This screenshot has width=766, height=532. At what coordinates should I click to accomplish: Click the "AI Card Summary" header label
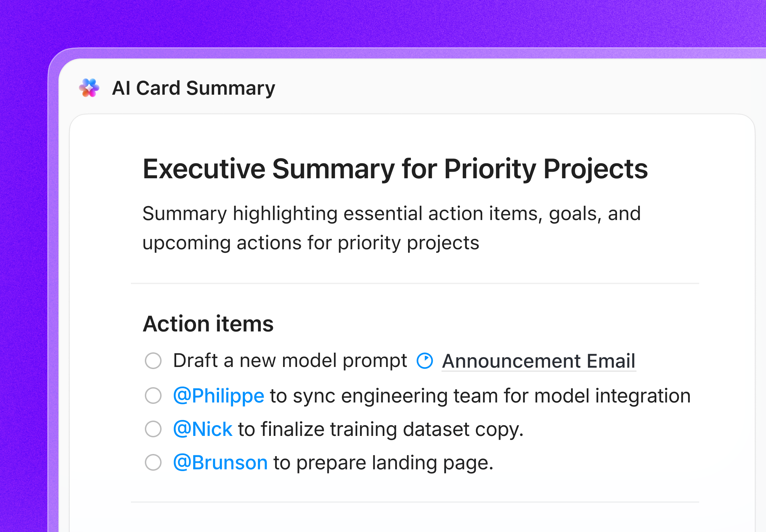pos(194,88)
